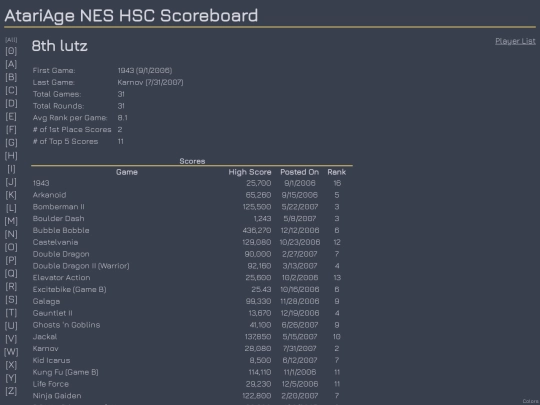Viewport: 540px width, 405px height.
Task: Filter players by letter [S]
Action: [11, 300]
